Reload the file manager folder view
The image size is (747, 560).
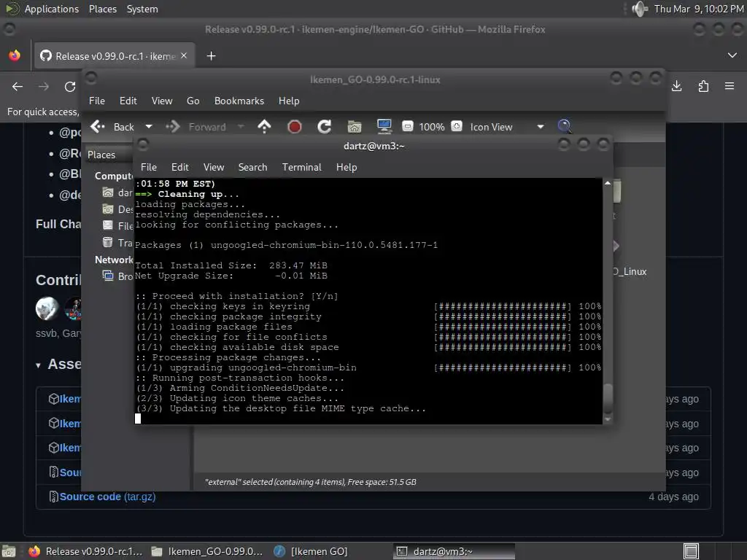[x=325, y=127]
